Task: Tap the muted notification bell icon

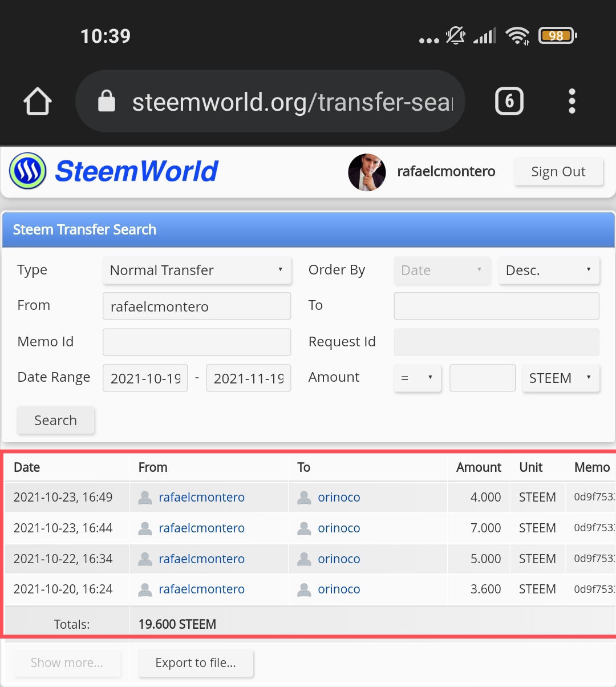Action: (456, 36)
